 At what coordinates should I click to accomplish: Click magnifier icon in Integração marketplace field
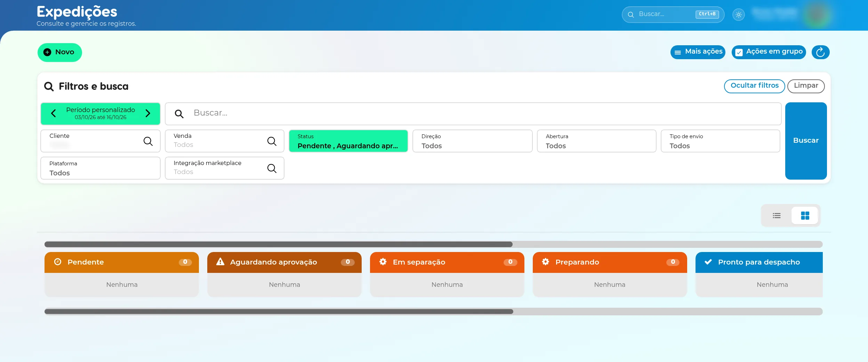tap(272, 168)
